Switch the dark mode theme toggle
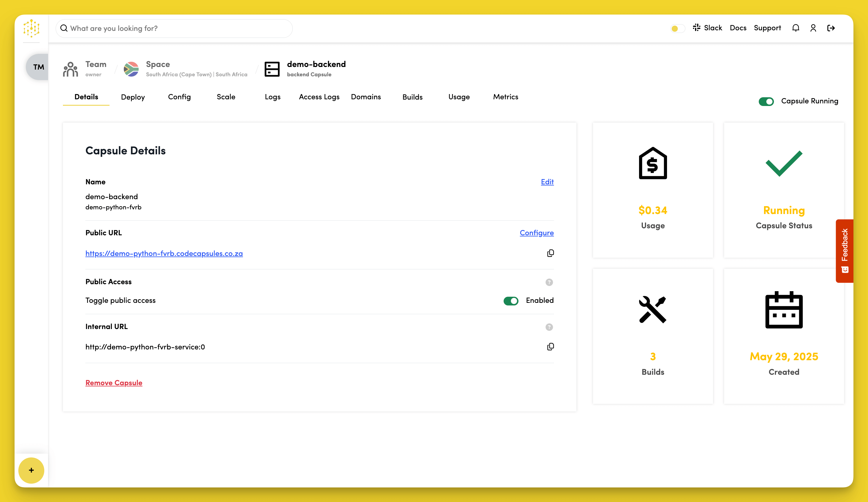 (677, 28)
